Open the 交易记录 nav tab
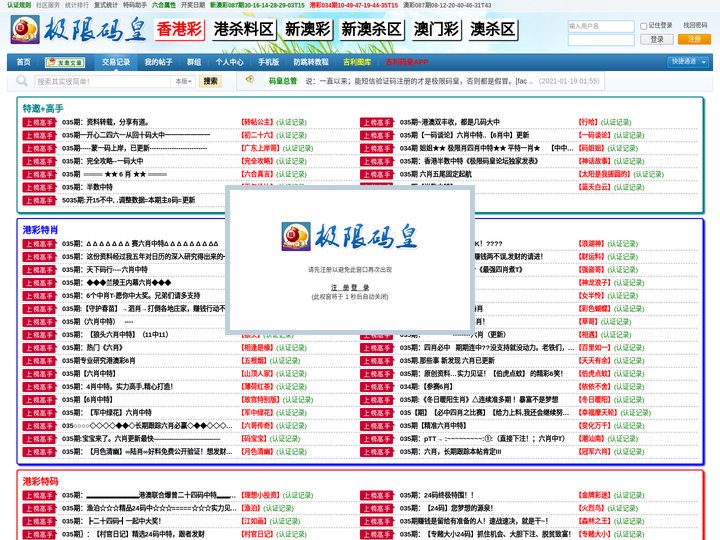This screenshot has height=540, width=720. coord(116,62)
